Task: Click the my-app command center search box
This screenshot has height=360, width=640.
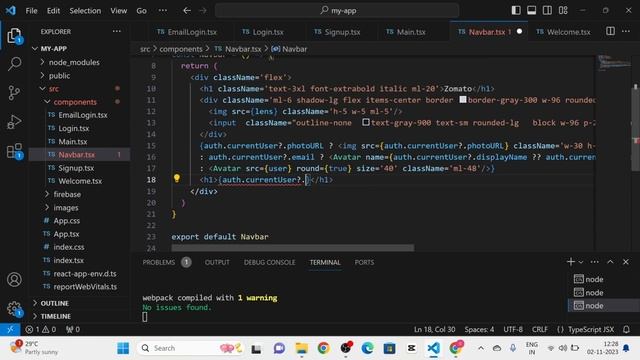Action: click(x=337, y=11)
